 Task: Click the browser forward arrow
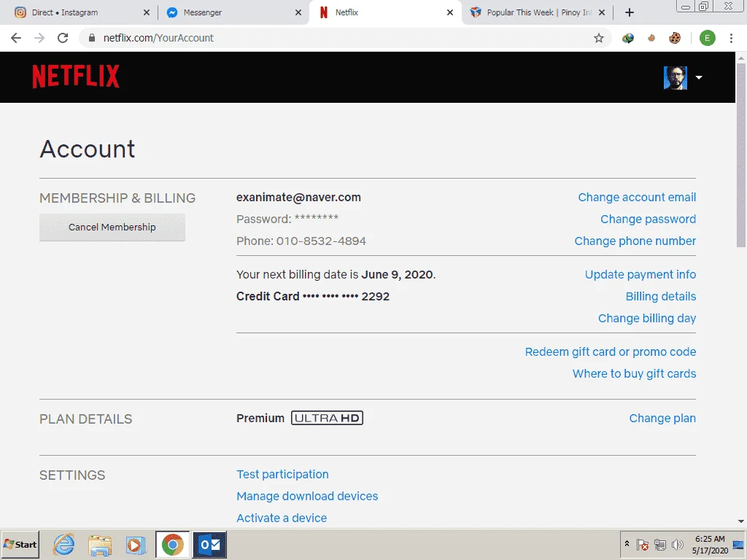tap(39, 38)
